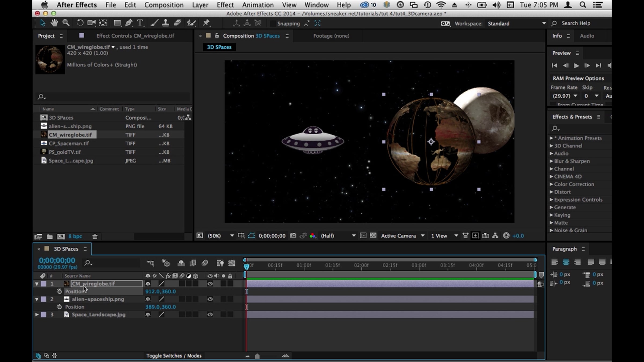Click label color swatch of layer 1

tap(43, 284)
